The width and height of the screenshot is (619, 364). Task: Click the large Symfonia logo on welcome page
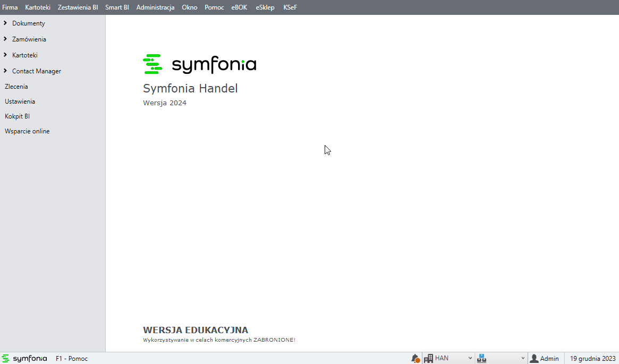[x=200, y=64]
